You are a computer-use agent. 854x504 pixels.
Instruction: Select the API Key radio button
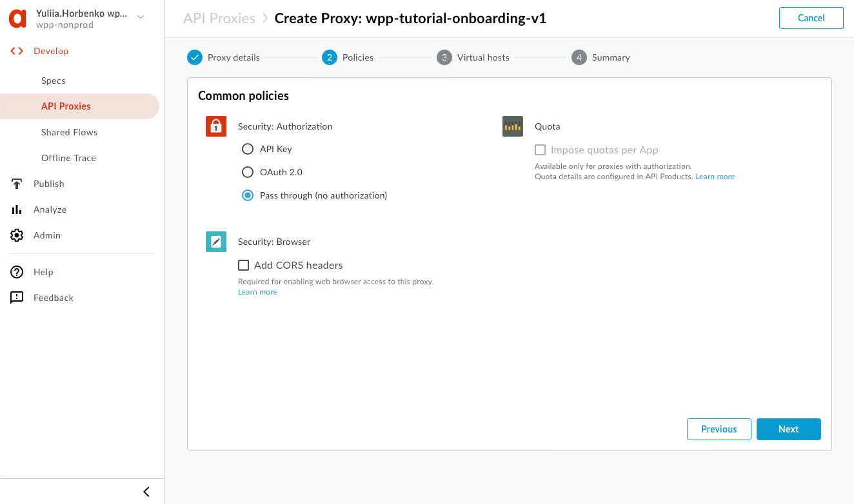pos(247,149)
